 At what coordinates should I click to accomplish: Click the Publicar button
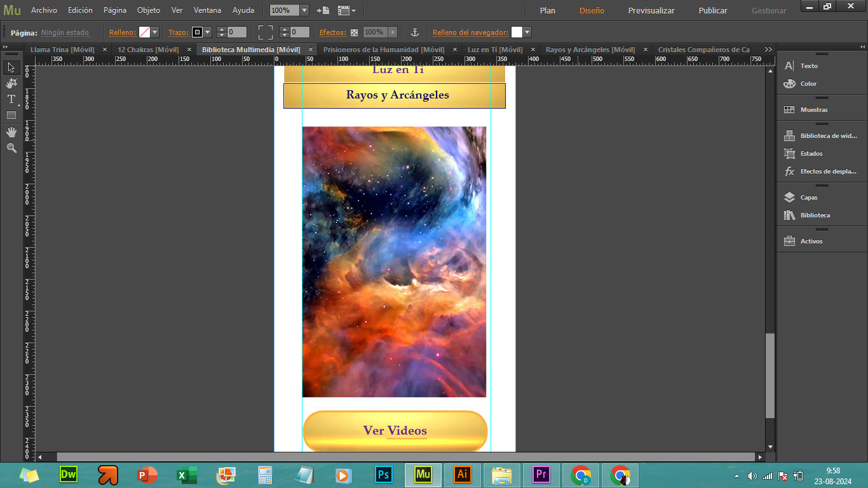point(713,10)
